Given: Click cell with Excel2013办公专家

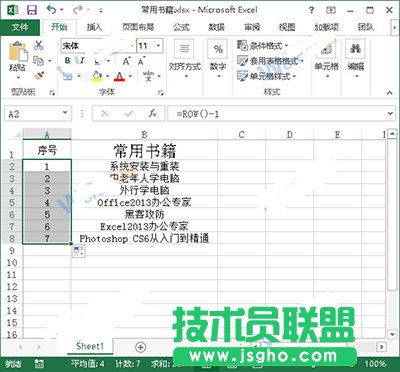Looking at the screenshot, I should pyautogui.click(x=144, y=226).
